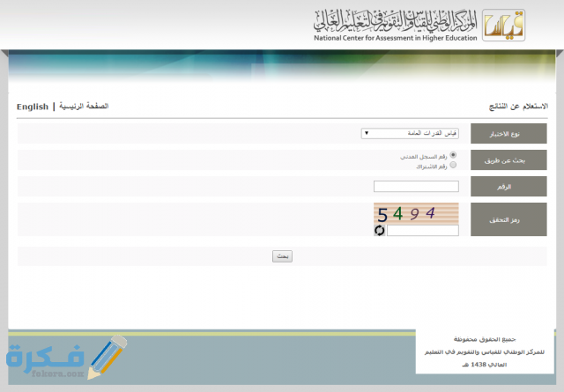Click the National Center Arabic calligraphy logo

coord(397,19)
